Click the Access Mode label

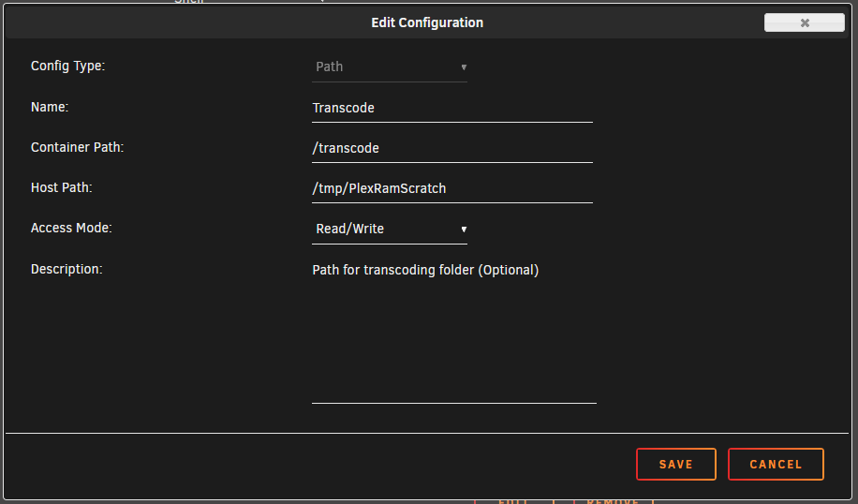tap(71, 228)
